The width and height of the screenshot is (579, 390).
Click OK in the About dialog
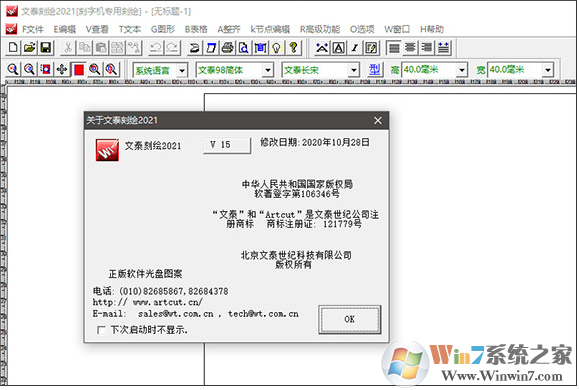(350, 319)
